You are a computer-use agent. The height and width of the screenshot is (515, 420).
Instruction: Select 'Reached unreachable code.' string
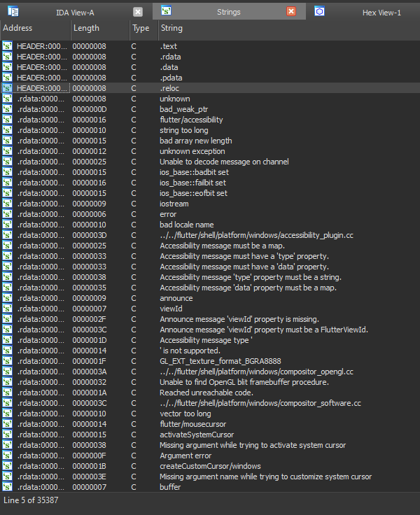tap(206, 393)
